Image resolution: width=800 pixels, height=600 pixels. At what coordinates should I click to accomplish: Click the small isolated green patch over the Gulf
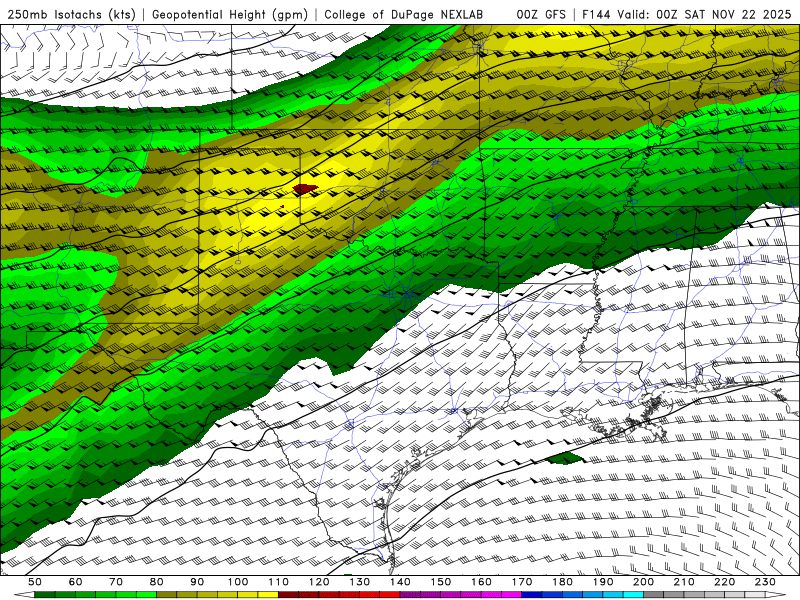(565, 458)
